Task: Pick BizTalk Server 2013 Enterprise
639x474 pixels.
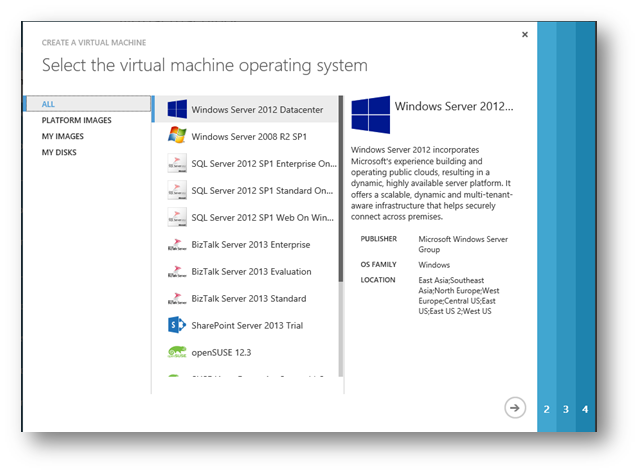Action: tap(251, 245)
